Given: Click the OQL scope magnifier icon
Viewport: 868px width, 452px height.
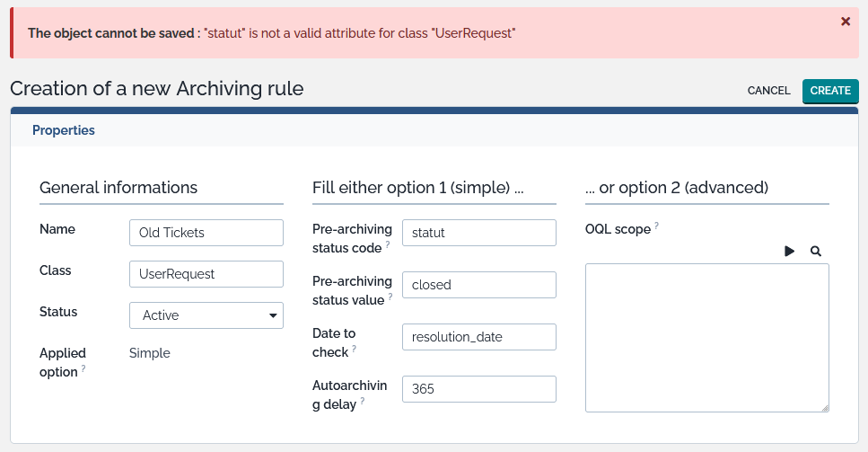Looking at the screenshot, I should 816,252.
